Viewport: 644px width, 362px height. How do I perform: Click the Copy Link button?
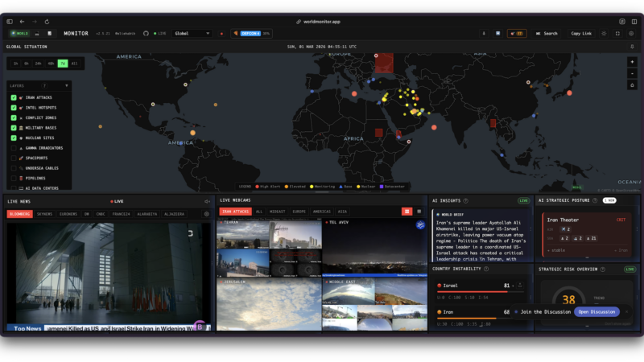pyautogui.click(x=580, y=33)
